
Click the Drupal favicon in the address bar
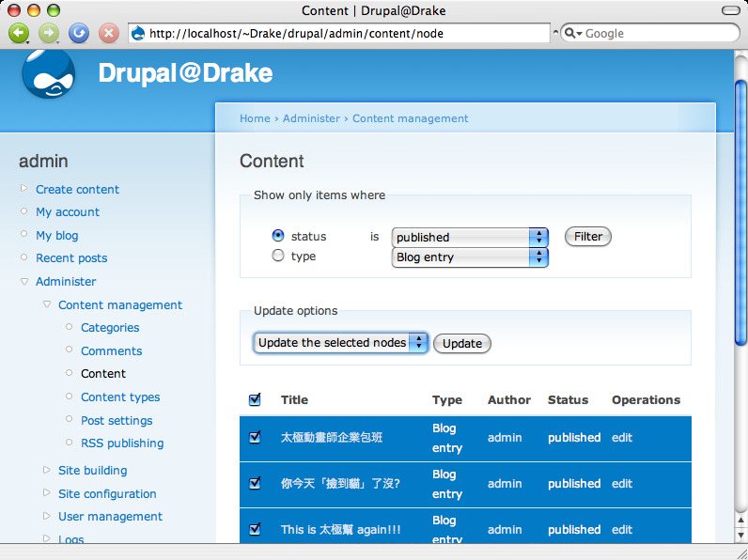coord(138,34)
